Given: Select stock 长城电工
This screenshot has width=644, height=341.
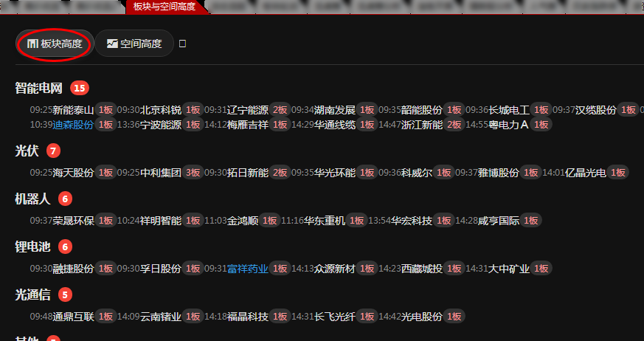Looking at the screenshot, I should click(509, 110).
